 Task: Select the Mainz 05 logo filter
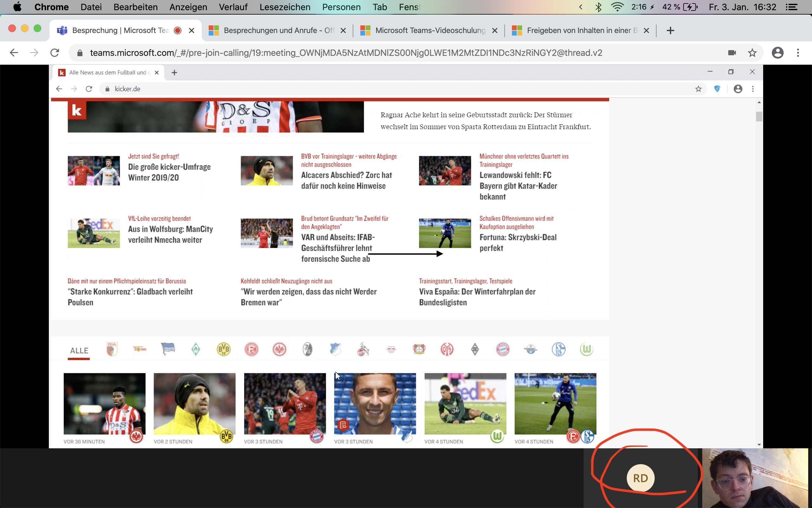[447, 350]
